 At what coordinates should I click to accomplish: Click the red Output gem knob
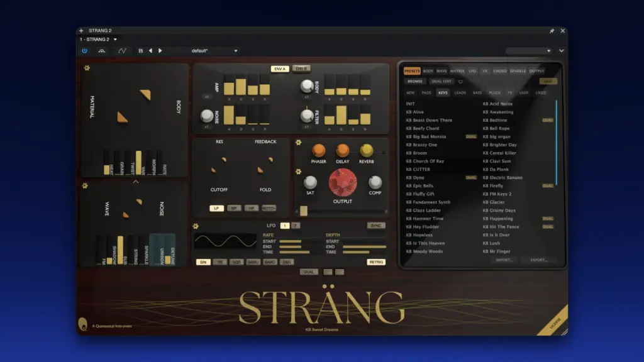tap(343, 183)
